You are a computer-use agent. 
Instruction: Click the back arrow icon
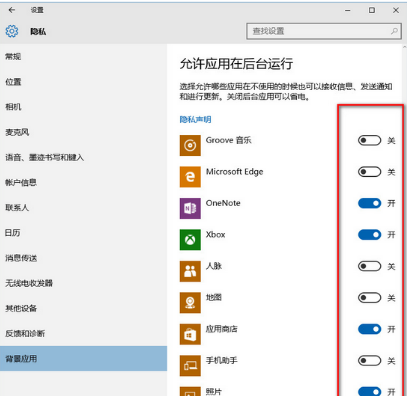pos(12,10)
